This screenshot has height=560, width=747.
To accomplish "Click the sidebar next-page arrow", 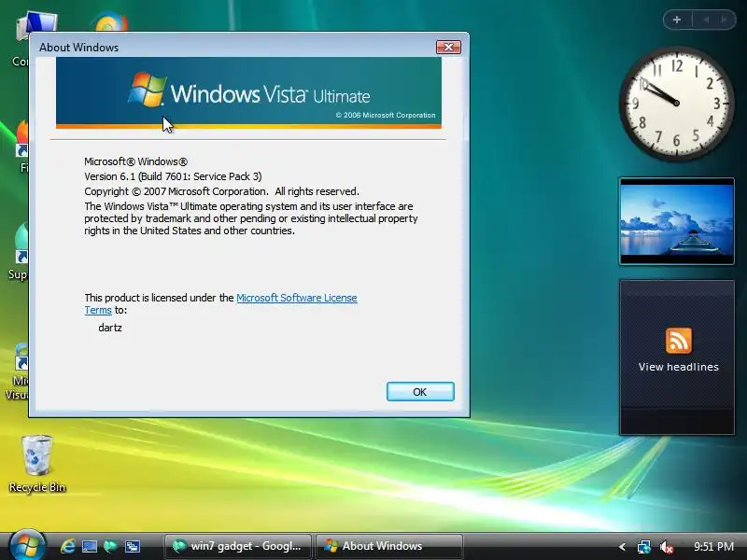I will (725, 20).
